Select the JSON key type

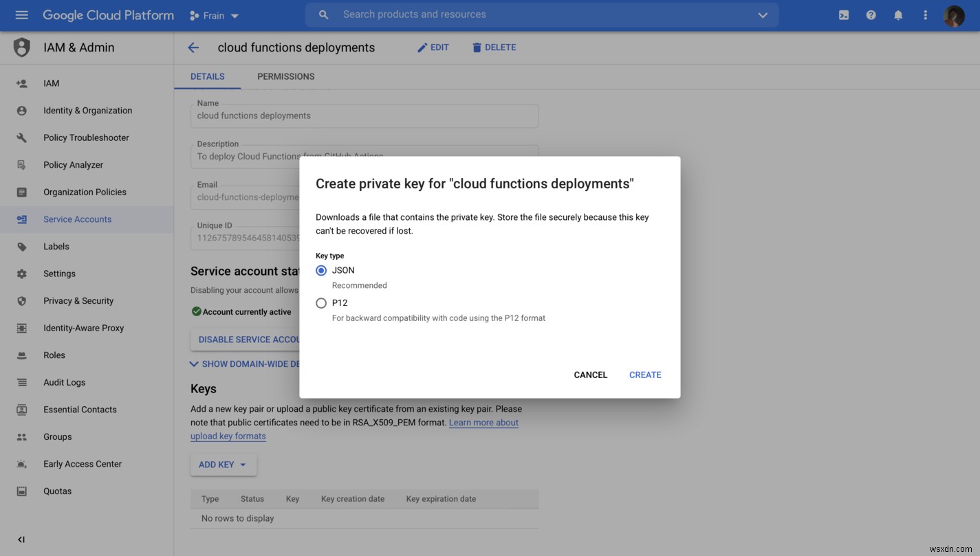pos(320,270)
